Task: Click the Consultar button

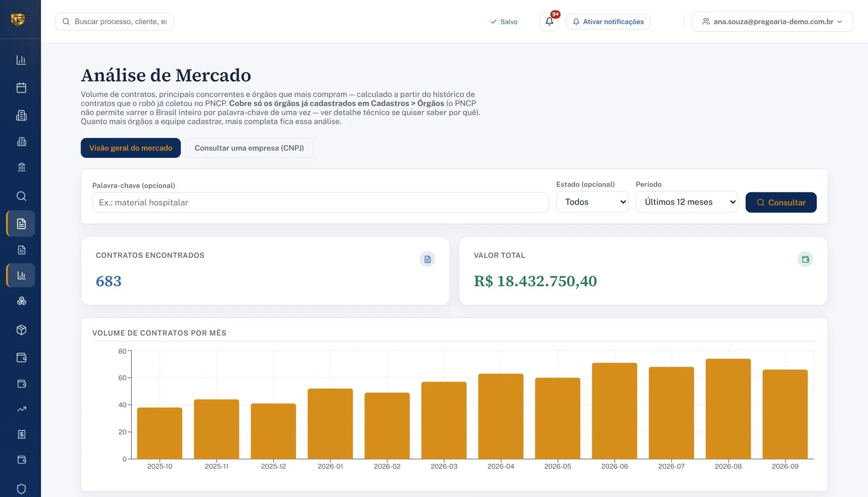Action: coord(781,202)
